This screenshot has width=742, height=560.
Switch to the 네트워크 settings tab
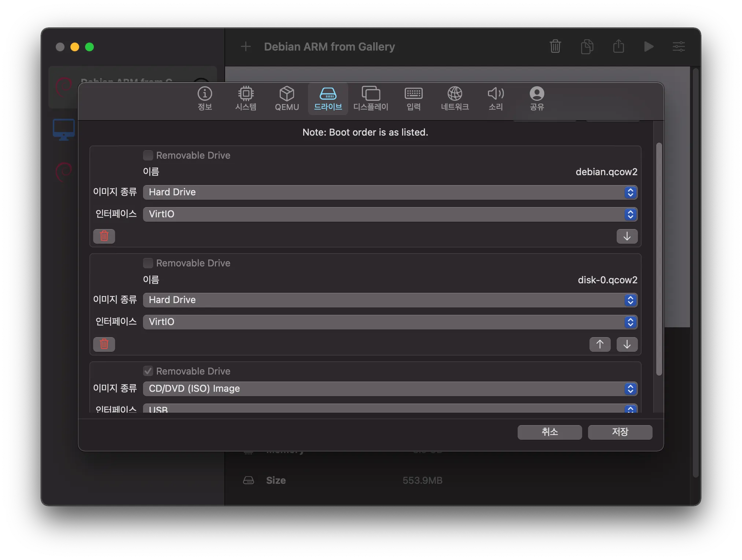[455, 99]
